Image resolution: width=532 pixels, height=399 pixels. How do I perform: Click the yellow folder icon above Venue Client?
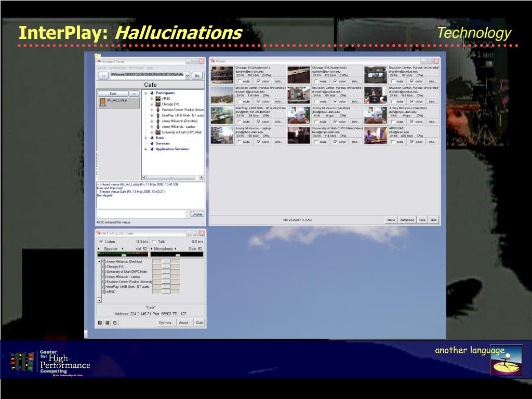click(98, 55)
